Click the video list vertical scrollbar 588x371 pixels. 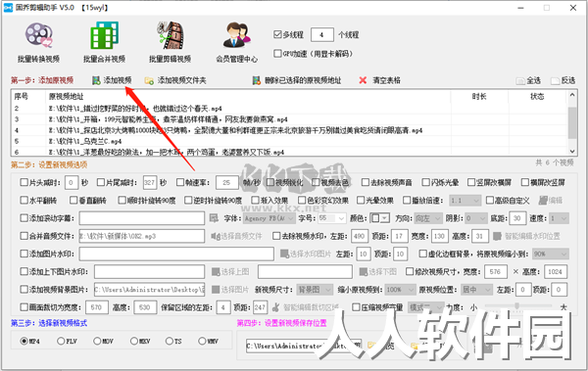pyautogui.click(x=572, y=123)
